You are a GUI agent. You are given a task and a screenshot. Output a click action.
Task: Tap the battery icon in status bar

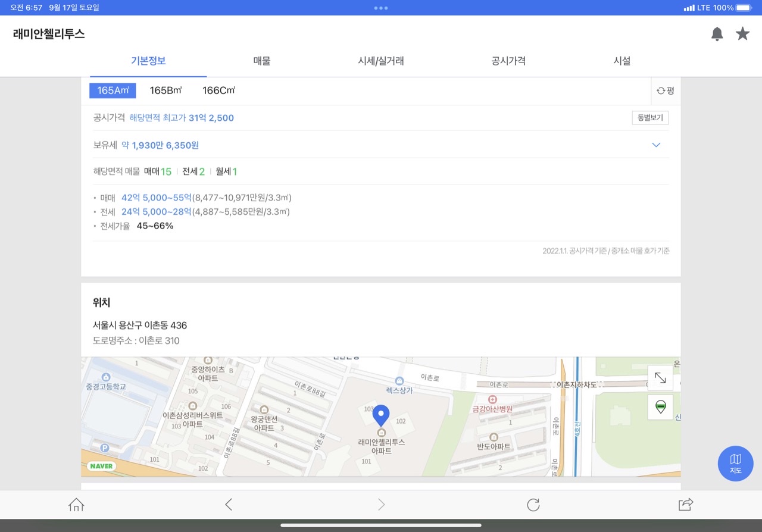(744, 8)
